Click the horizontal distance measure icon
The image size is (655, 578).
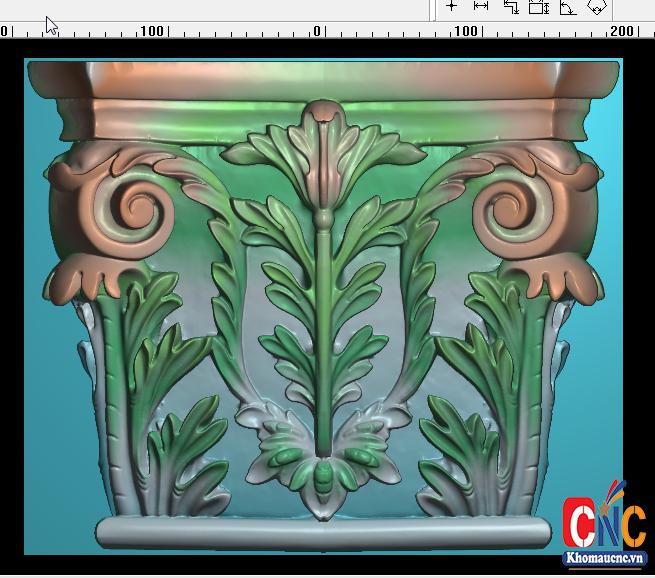click(x=480, y=6)
